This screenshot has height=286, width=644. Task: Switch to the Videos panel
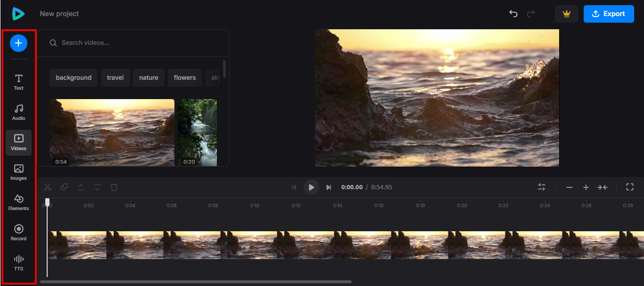(18, 142)
